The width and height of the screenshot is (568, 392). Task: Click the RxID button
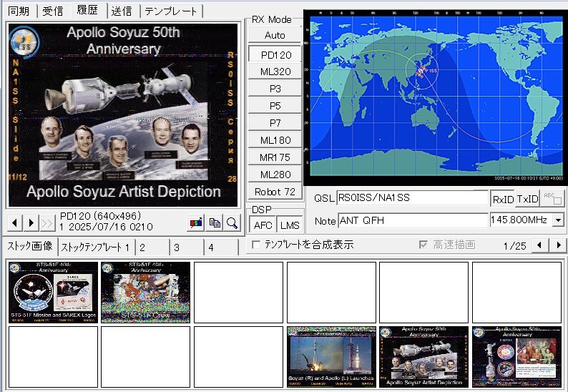tap(503, 199)
